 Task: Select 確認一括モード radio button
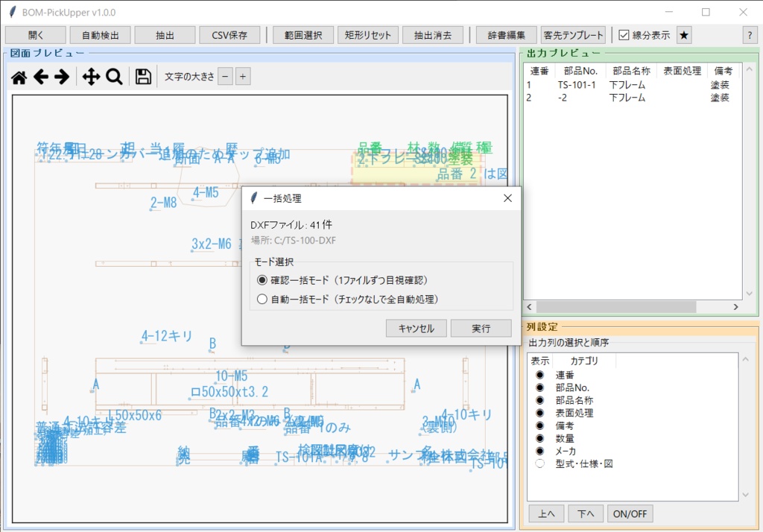click(262, 280)
